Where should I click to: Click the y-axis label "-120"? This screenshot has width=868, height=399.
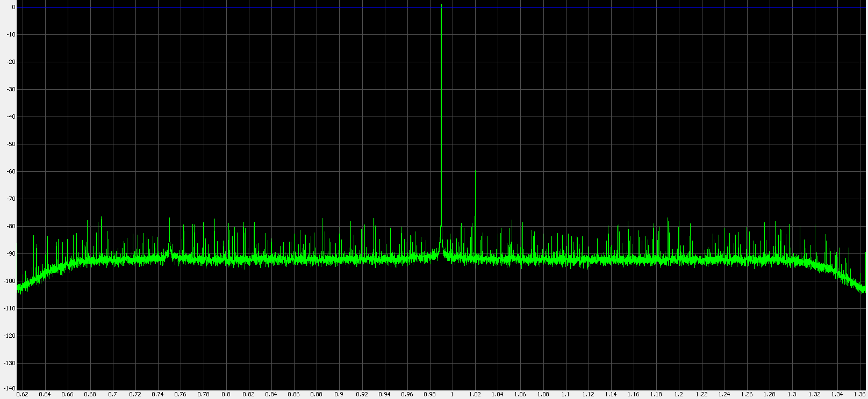(10, 336)
